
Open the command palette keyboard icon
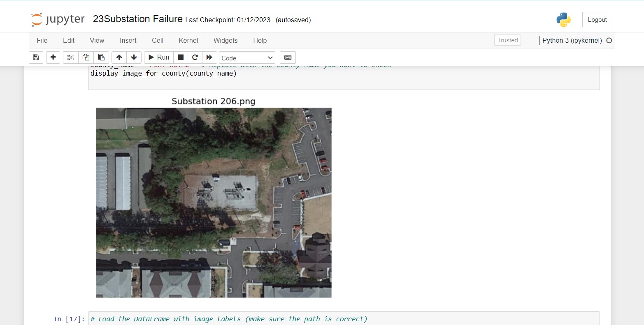click(x=288, y=58)
